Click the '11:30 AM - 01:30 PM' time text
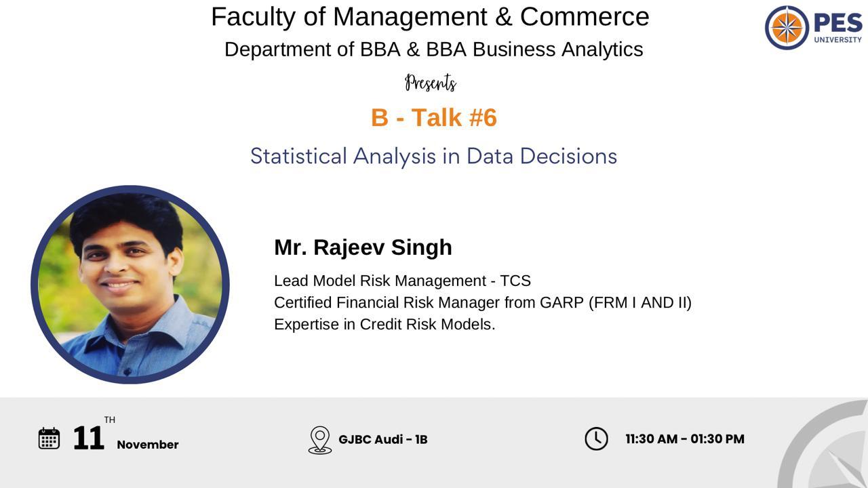Viewport: 868px width, 488px height. 685,439
